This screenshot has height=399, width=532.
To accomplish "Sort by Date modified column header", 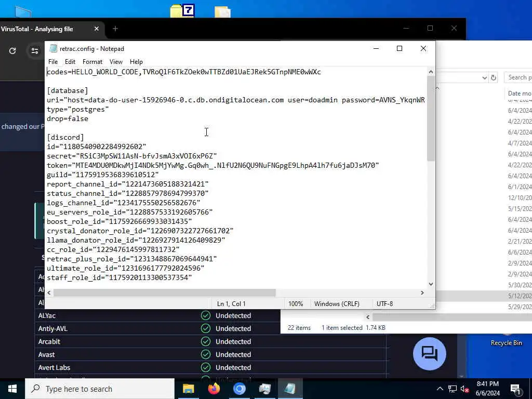I will (520, 93).
